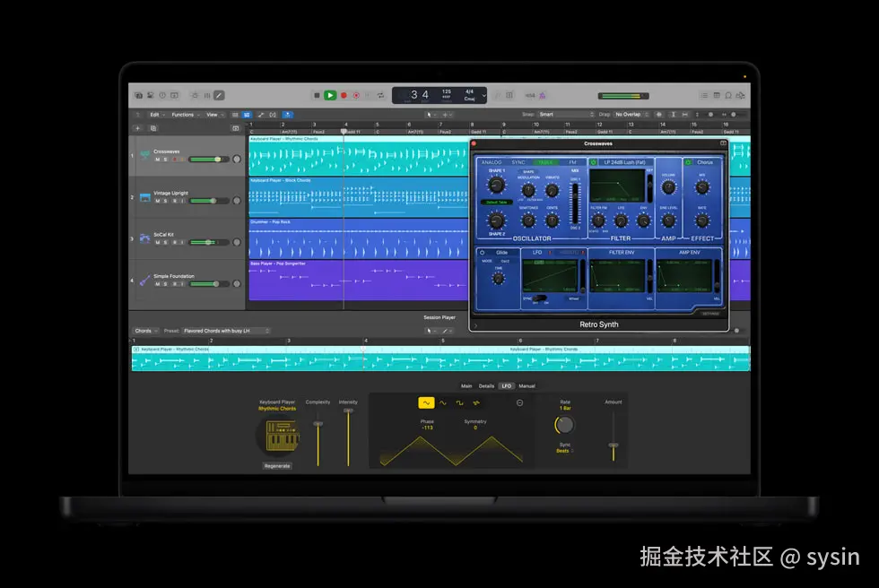This screenshot has width=879, height=588.
Task: Click the green Play transport button
Action: pos(330,96)
